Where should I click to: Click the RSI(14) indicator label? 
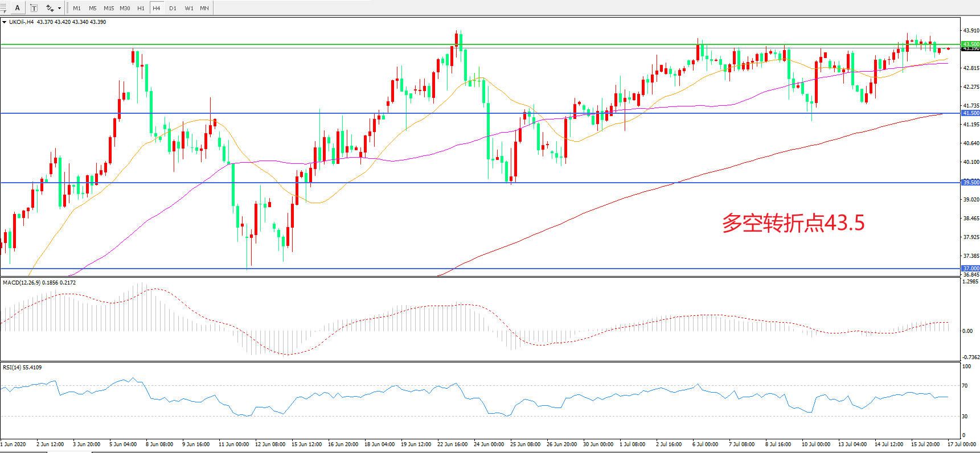click(x=22, y=368)
